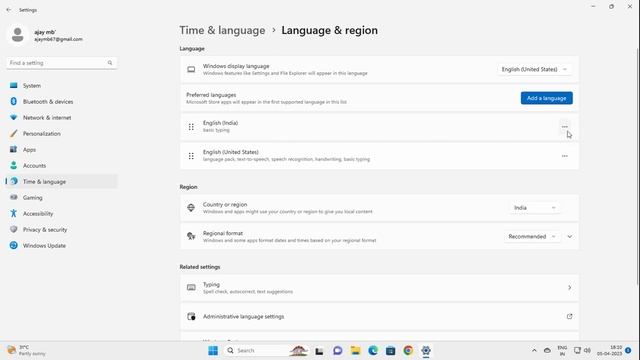Image resolution: width=640 pixels, height=360 pixels.
Task: Open the ajay mb account profile
Action: (45, 35)
